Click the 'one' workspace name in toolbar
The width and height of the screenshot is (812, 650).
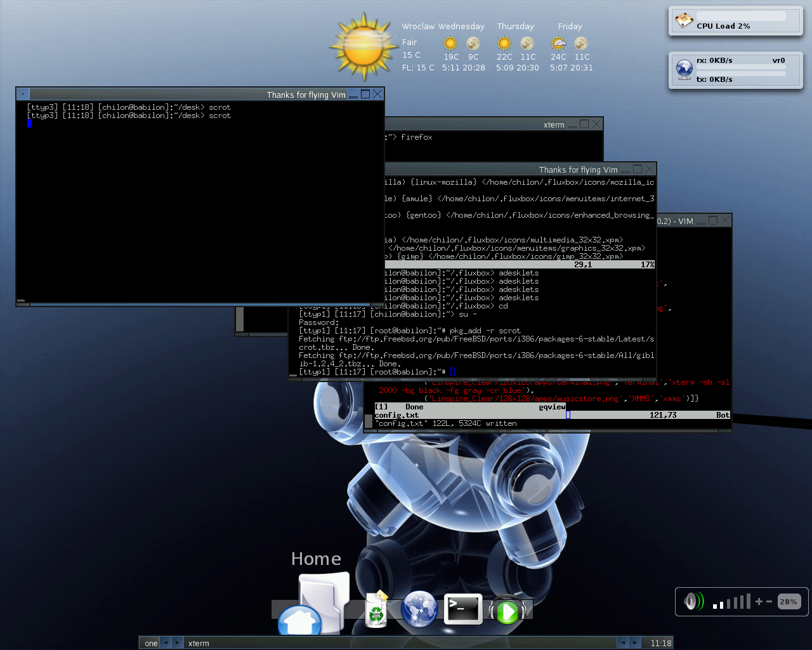point(150,643)
